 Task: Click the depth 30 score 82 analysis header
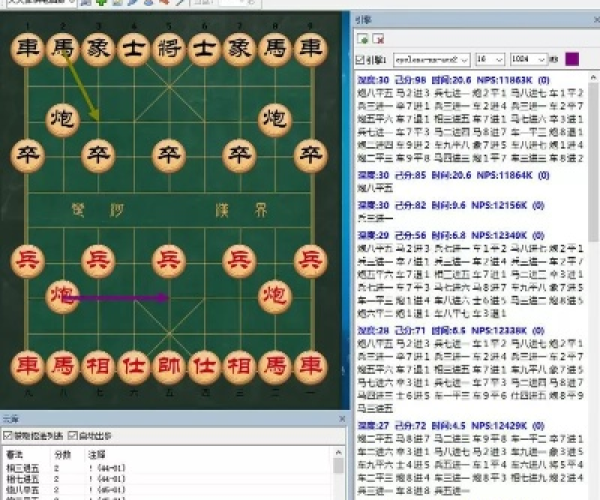coord(451,205)
